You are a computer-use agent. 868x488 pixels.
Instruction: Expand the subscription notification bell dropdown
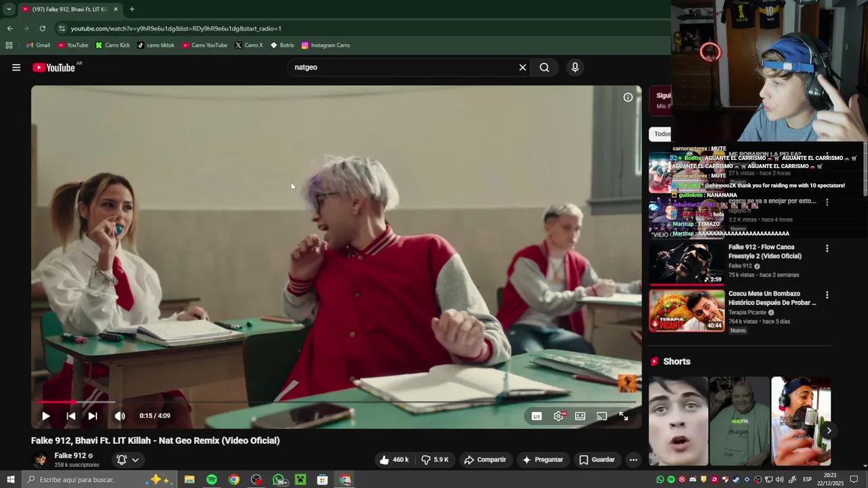click(x=127, y=460)
